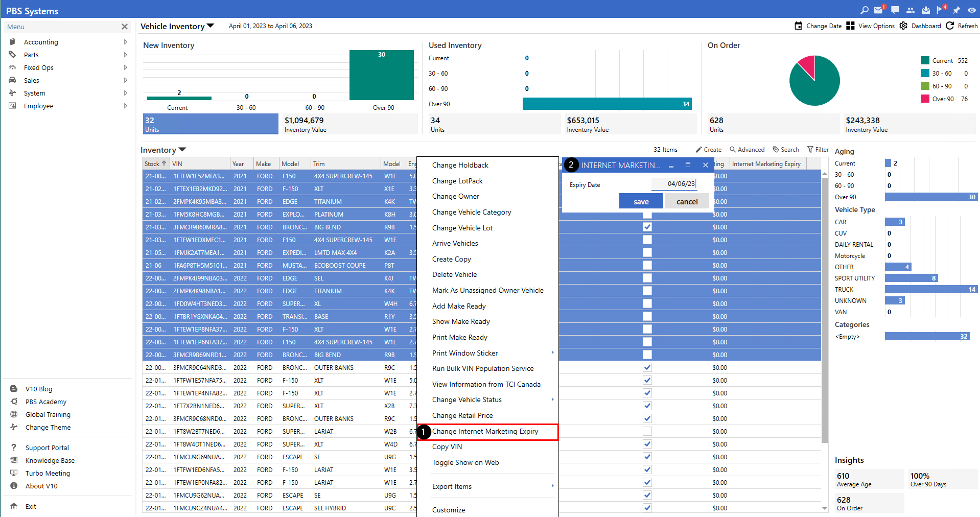Click the eye icon in the title bar
980x517 pixels.
972,10
